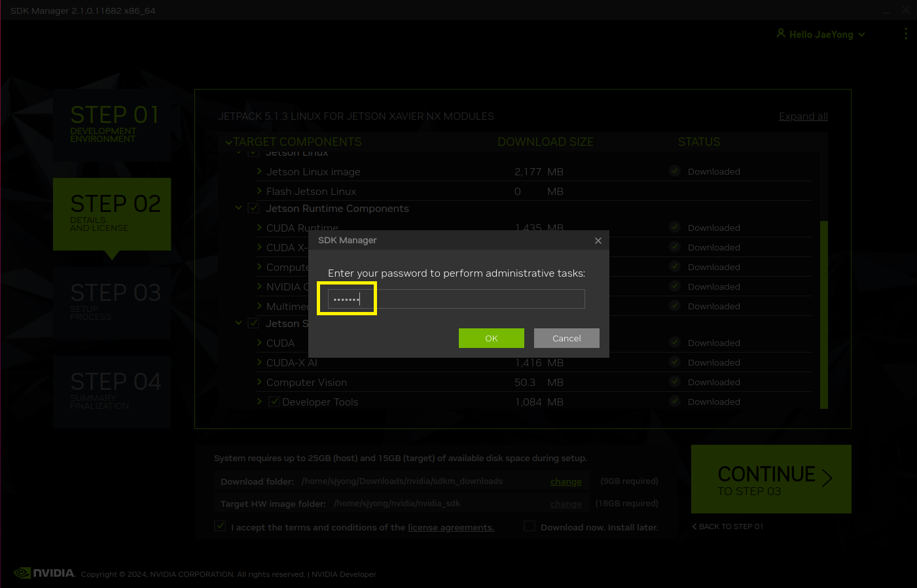Screen dimensions: 917x588
Task: Open the NVIDIA Developer footer link
Action: (x=344, y=574)
